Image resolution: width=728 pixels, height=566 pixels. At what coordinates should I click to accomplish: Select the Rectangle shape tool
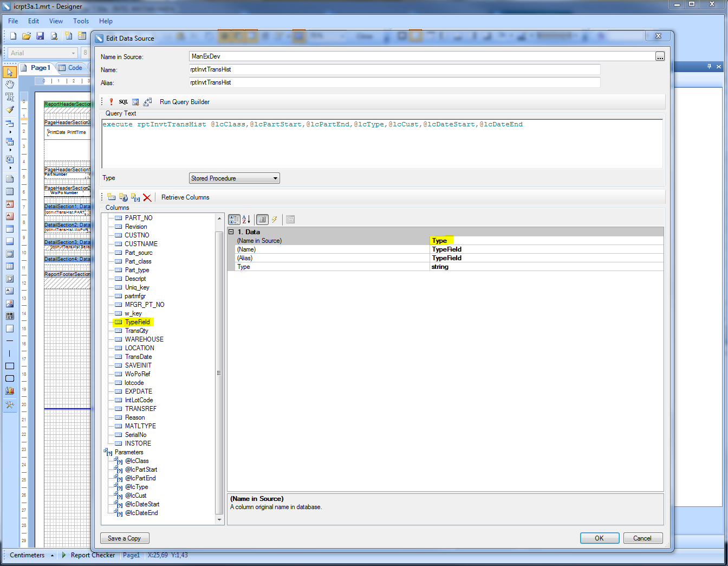10,366
